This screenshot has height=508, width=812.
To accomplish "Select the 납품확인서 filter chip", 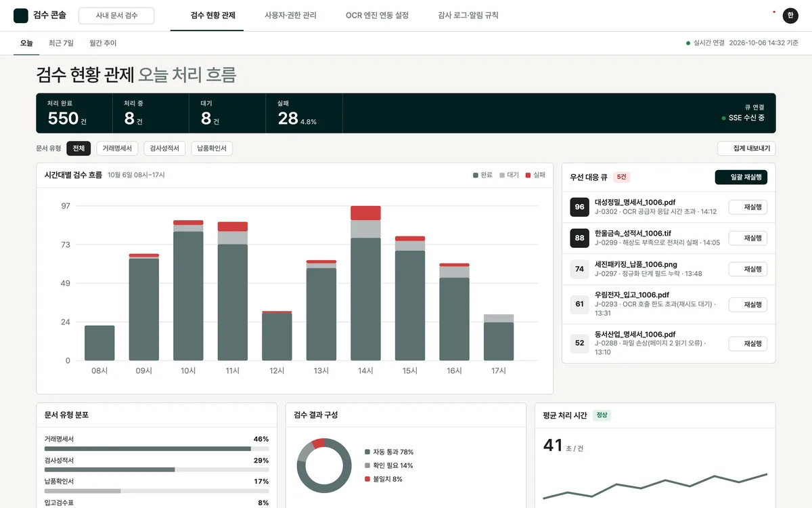I will [212, 148].
